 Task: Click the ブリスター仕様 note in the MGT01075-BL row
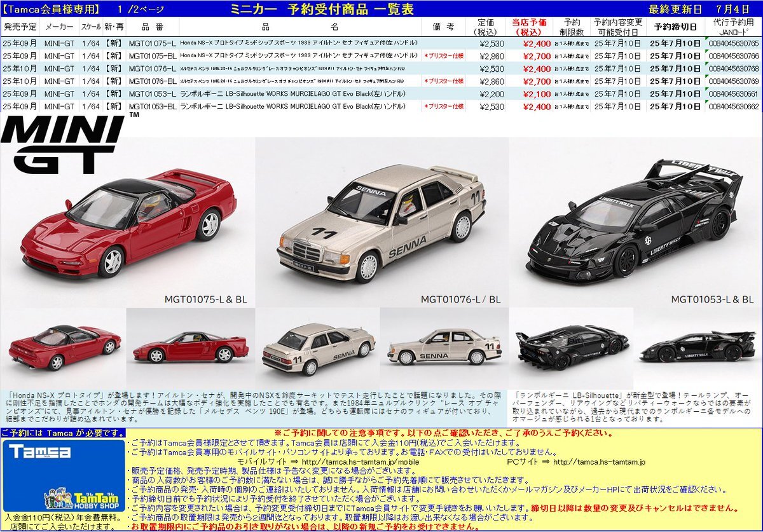pyautogui.click(x=444, y=56)
